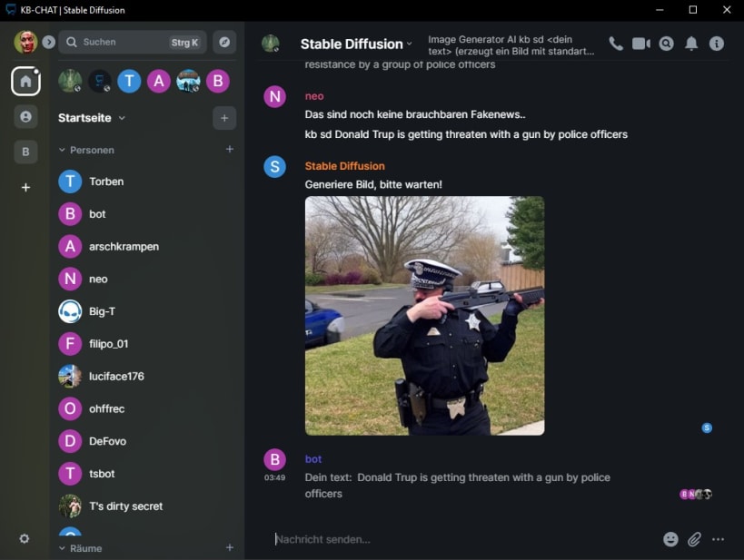Image resolution: width=744 pixels, height=560 pixels.
Task: Open the Home space icon in sidebar
Action: click(25, 81)
